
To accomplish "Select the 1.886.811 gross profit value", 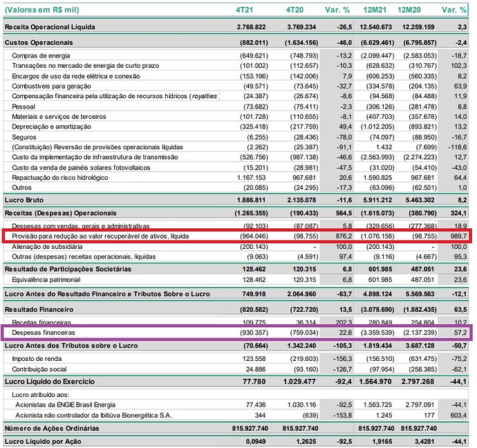I will pyautogui.click(x=251, y=200).
